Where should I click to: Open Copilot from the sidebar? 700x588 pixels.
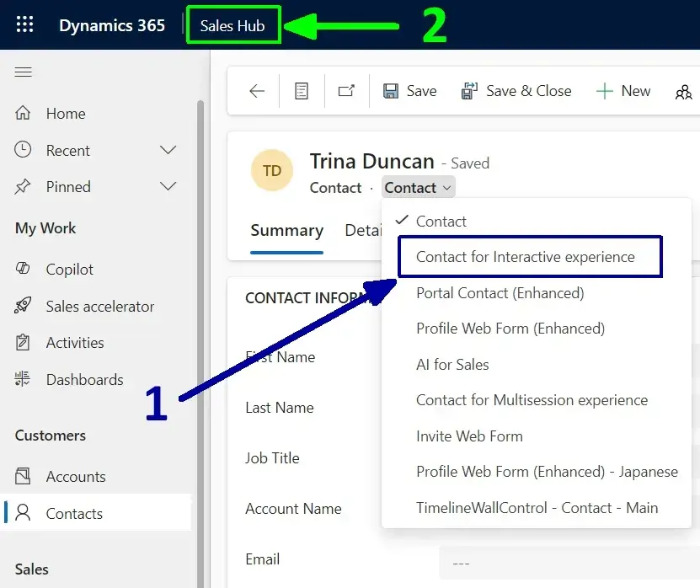69,270
